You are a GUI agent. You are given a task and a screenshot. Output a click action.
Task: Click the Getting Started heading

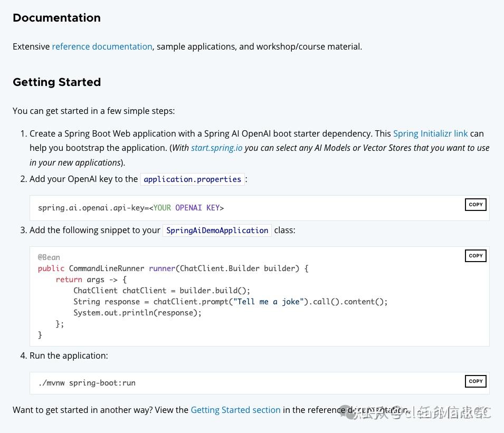[x=56, y=82]
